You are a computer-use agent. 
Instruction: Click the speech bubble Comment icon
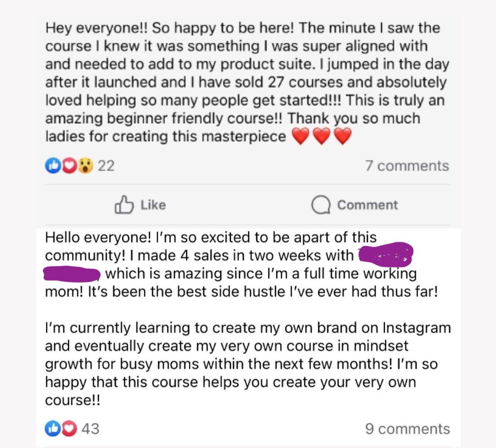[320, 205]
